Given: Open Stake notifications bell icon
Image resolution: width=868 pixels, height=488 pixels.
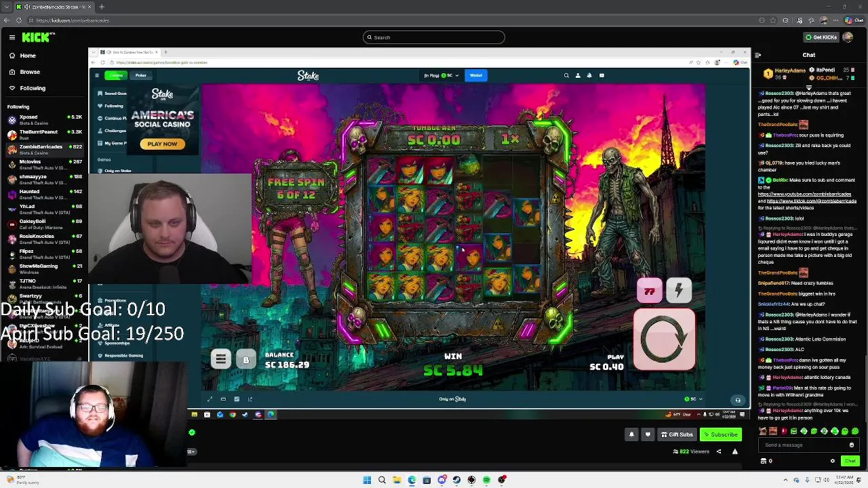Looking at the screenshot, I should [x=589, y=75].
